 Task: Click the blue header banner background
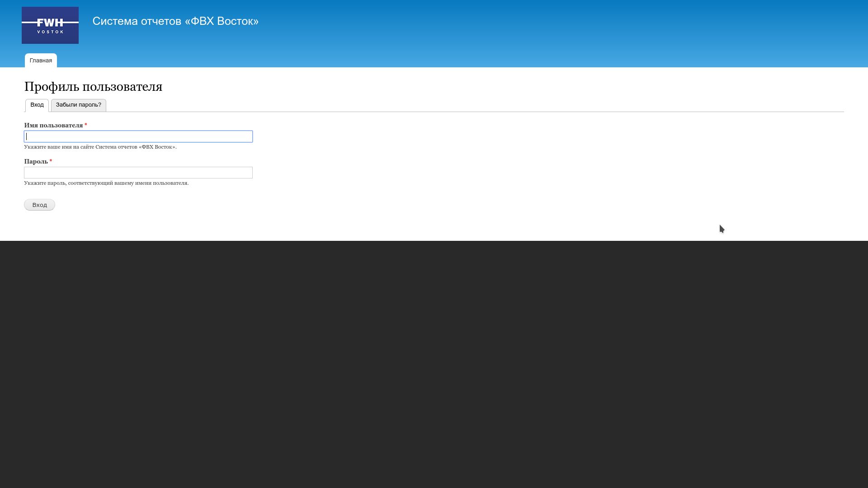pyautogui.click(x=542, y=32)
